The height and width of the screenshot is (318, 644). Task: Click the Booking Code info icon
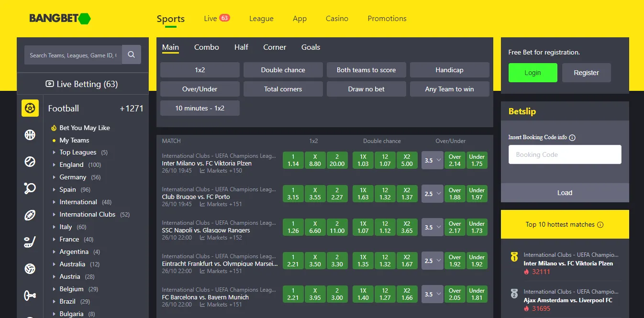[572, 138]
